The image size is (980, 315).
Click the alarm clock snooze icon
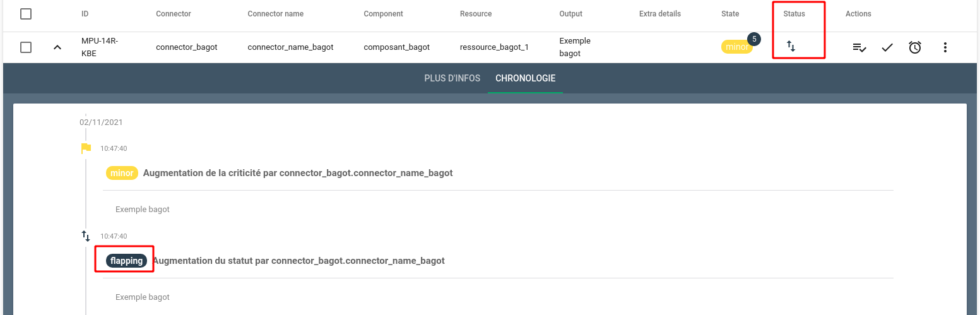[x=915, y=47]
